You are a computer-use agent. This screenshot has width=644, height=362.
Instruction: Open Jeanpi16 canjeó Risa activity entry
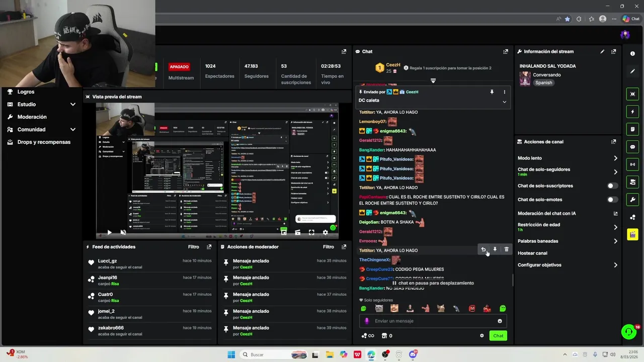[150, 281]
